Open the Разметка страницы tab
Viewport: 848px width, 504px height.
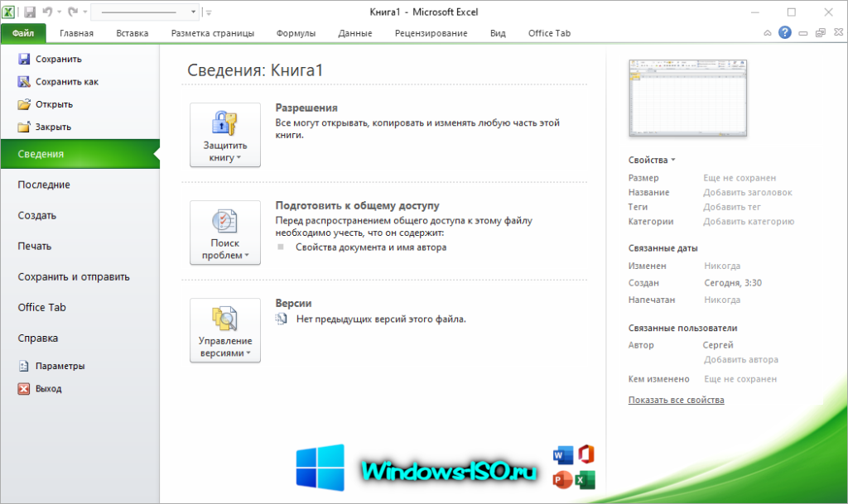point(213,33)
